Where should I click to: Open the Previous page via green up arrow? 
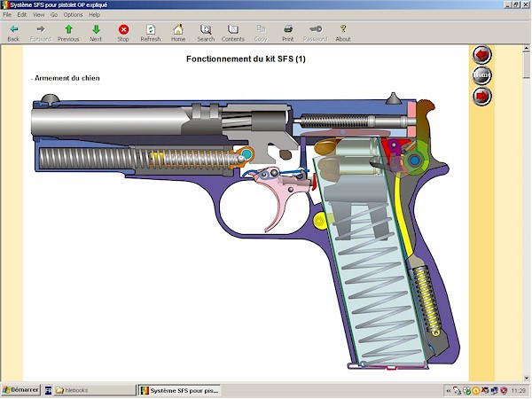coord(68,33)
